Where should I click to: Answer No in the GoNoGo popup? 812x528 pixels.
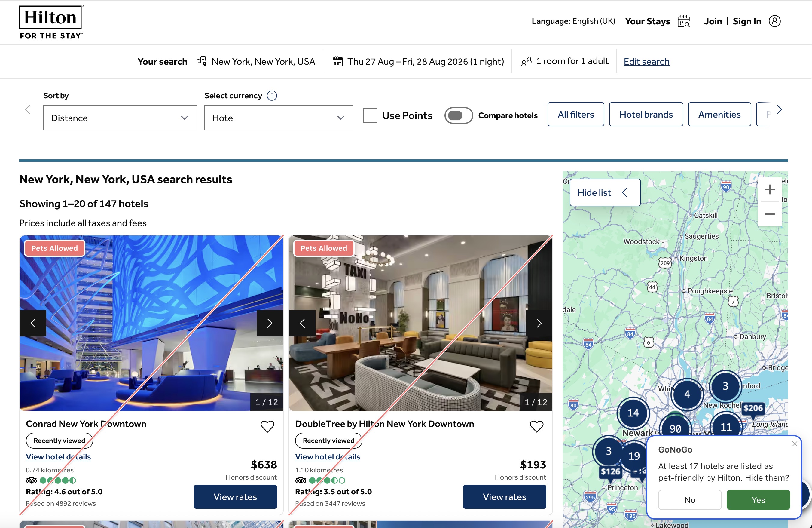click(x=689, y=500)
